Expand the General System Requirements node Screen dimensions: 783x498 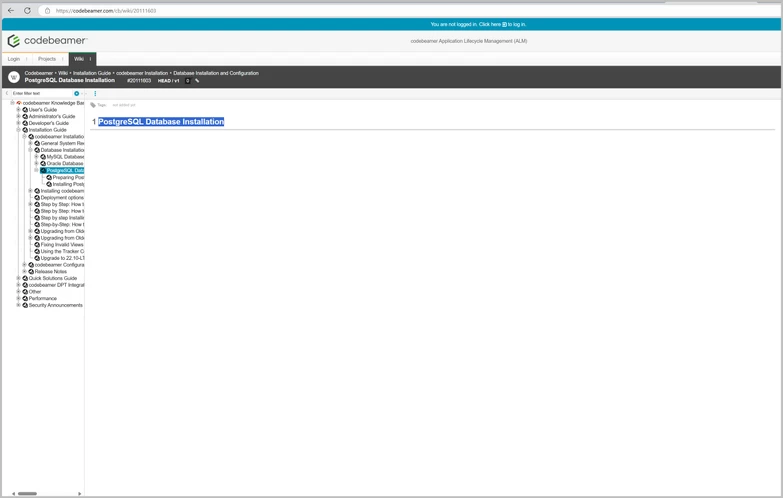click(x=30, y=143)
